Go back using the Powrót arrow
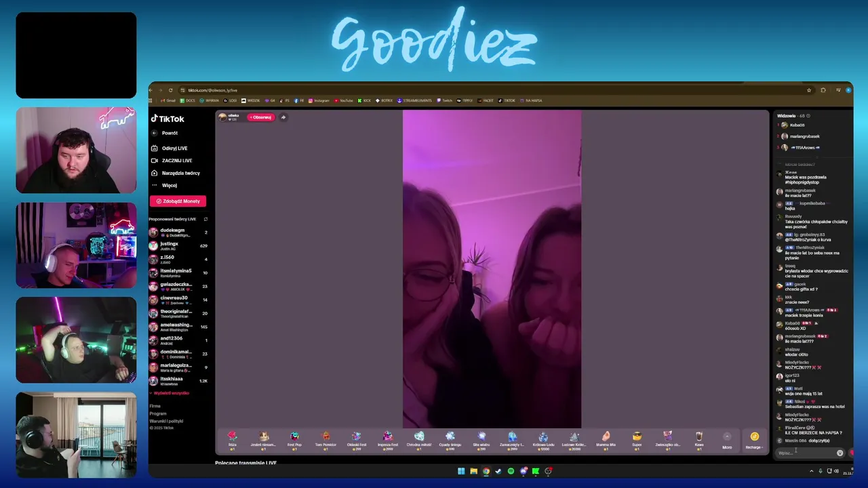 point(154,133)
